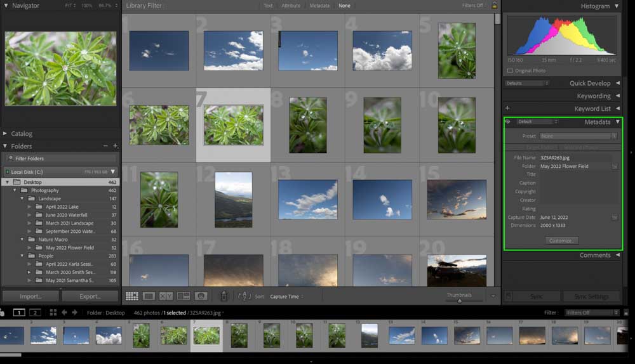Select the Metadata filter tab in Library Filter

pyautogui.click(x=319, y=6)
